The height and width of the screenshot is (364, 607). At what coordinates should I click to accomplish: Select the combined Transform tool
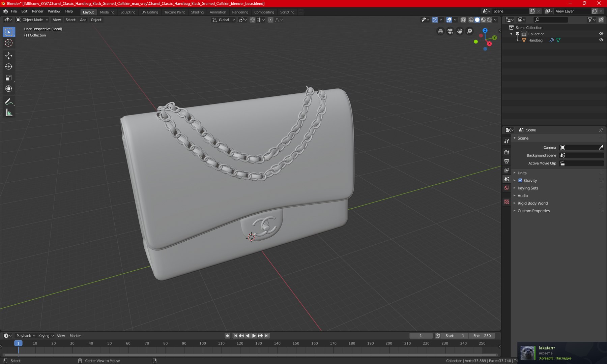pos(9,89)
